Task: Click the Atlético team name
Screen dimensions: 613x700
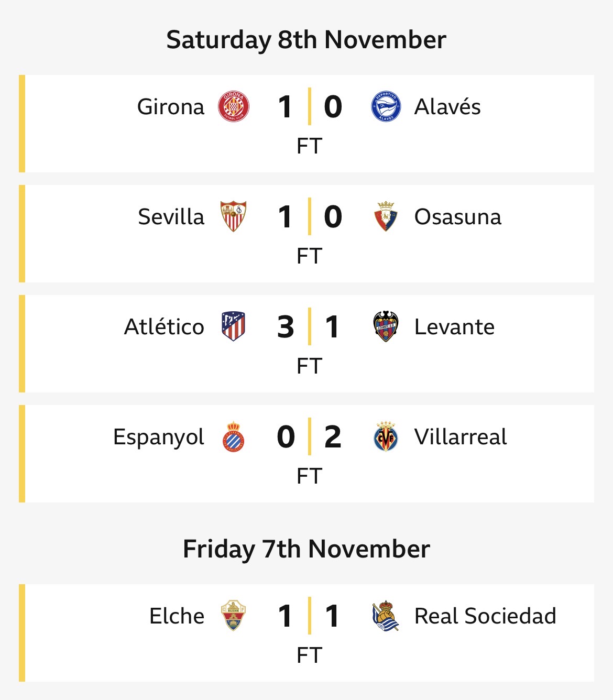Action: 164,327
